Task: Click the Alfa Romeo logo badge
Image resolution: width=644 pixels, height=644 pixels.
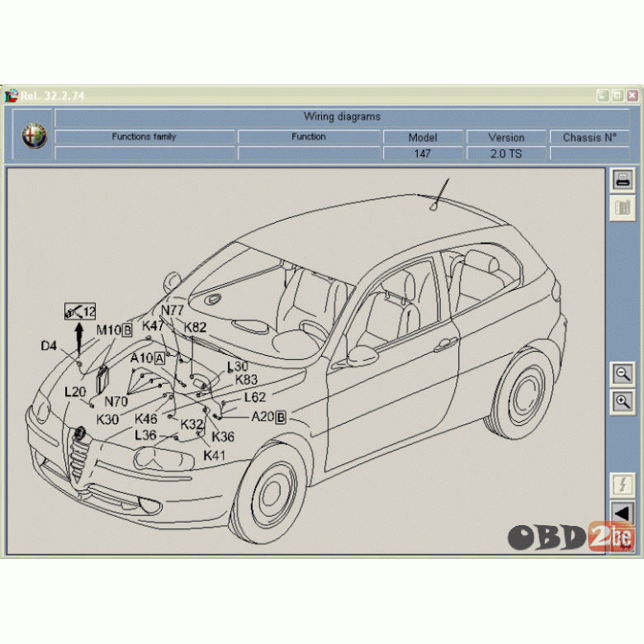Action: [x=34, y=135]
